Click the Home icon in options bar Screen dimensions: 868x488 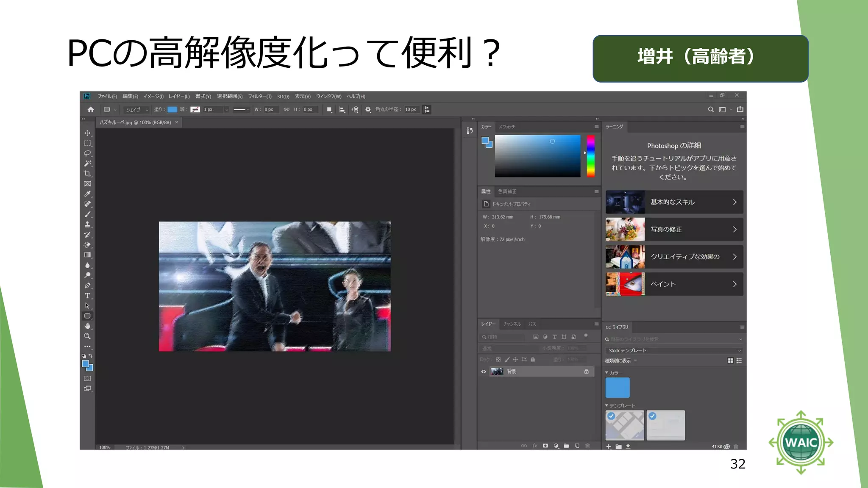[x=91, y=109]
